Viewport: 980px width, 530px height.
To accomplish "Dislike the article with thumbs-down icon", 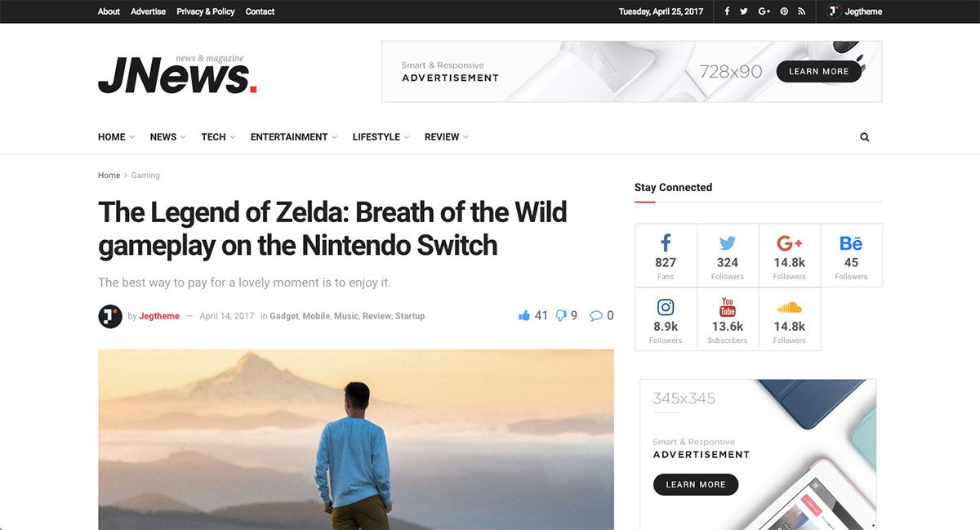I will [x=561, y=315].
